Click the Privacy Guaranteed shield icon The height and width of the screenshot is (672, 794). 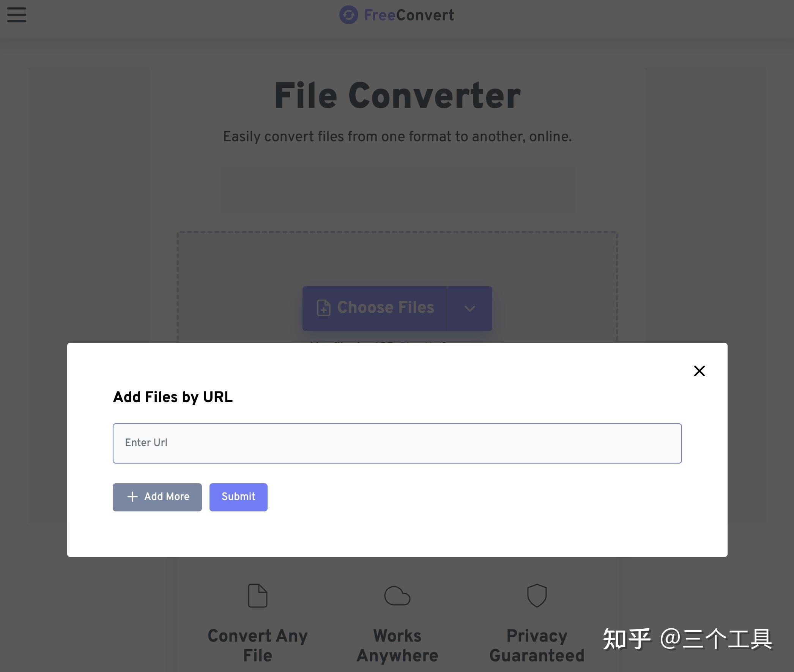(537, 595)
